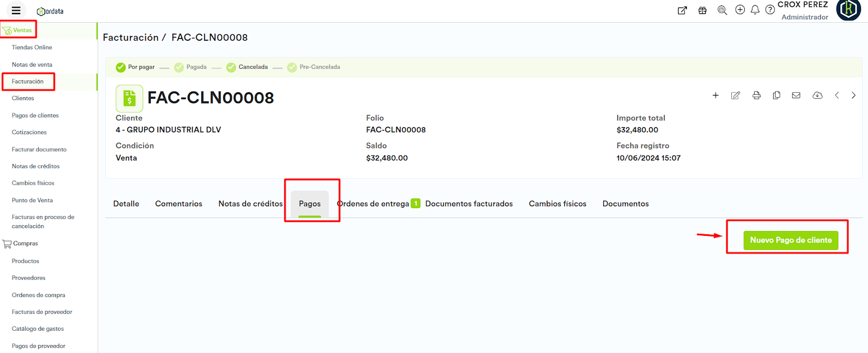Click the gift icon in header

[x=703, y=10]
